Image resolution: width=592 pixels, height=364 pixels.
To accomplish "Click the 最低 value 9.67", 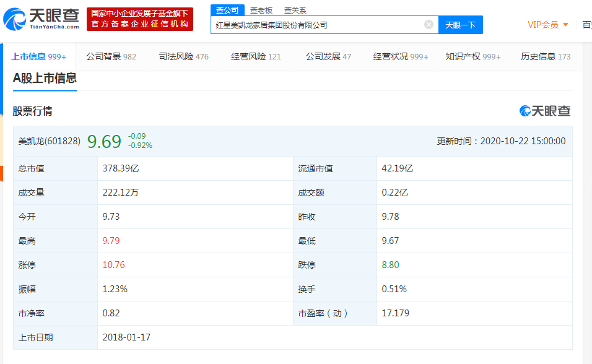I will (x=390, y=241).
